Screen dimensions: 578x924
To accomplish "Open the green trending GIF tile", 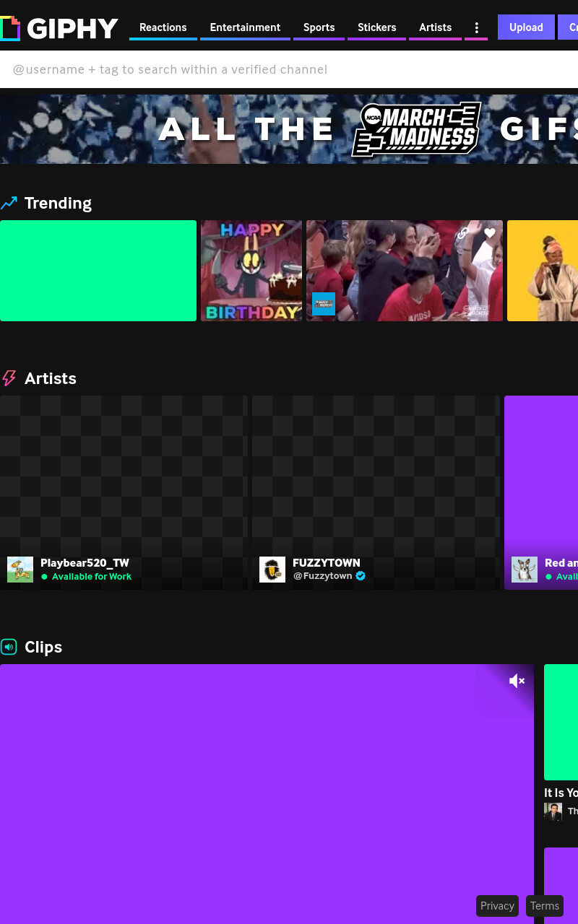I will [x=98, y=271].
